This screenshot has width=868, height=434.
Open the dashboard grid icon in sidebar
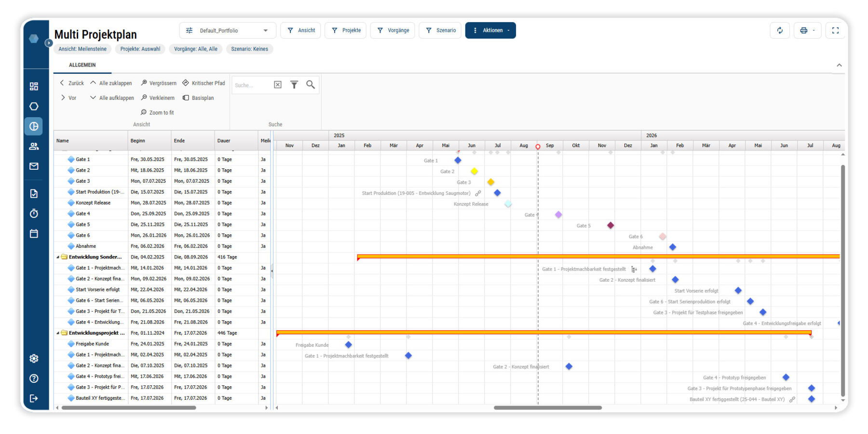pyautogui.click(x=34, y=86)
